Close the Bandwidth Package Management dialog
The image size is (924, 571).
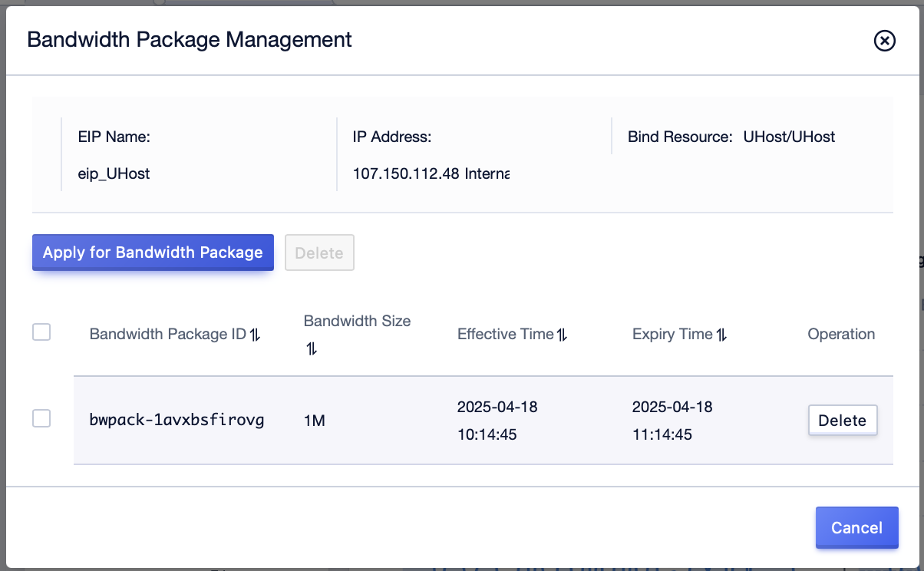click(885, 41)
